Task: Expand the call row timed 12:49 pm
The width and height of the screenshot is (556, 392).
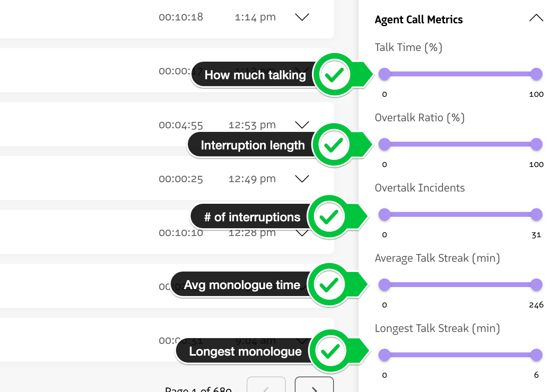Action: click(x=302, y=179)
